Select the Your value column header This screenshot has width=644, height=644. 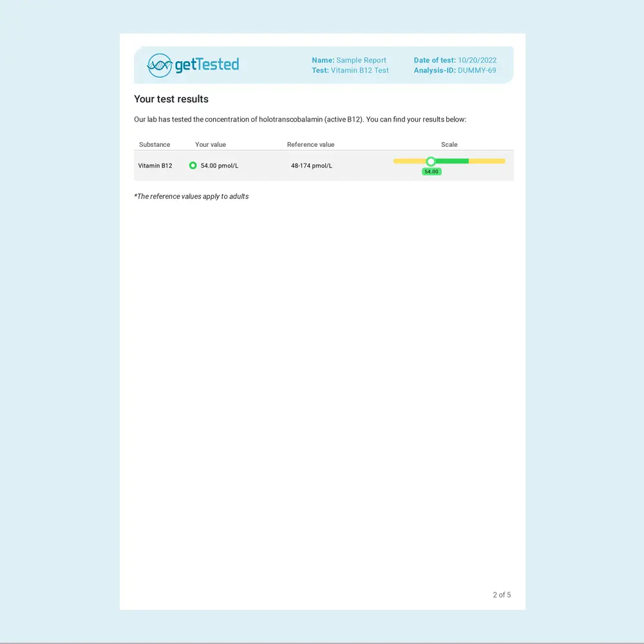pos(211,145)
